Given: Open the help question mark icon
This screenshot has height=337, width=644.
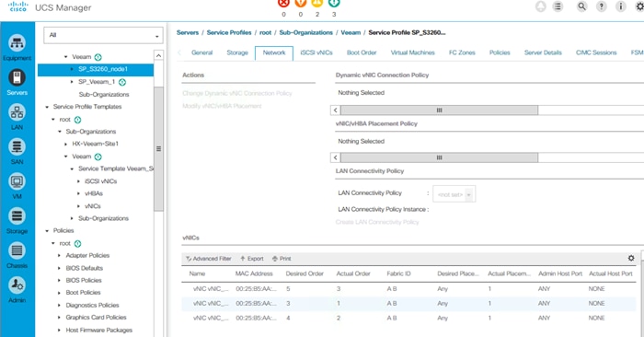Looking at the screenshot, I should click(602, 6).
